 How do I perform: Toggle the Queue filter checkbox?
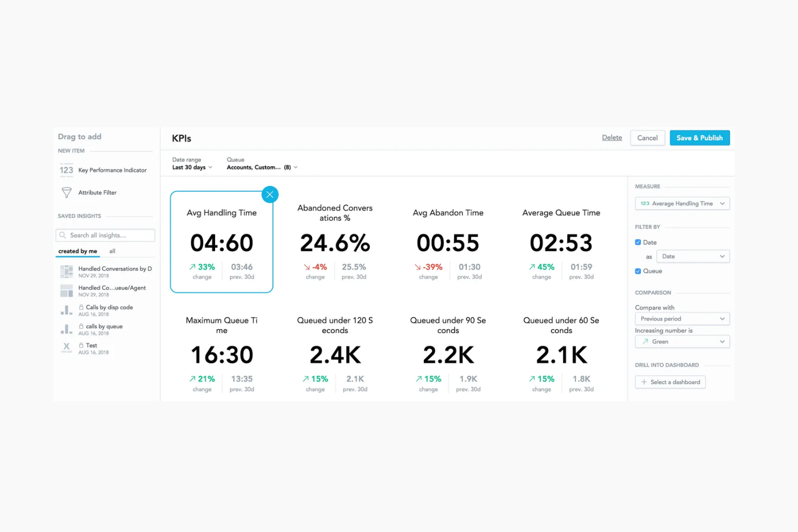[x=638, y=271]
